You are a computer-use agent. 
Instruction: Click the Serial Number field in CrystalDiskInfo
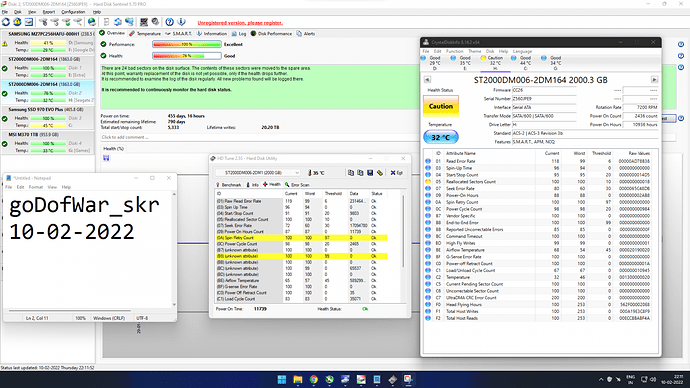544,99
